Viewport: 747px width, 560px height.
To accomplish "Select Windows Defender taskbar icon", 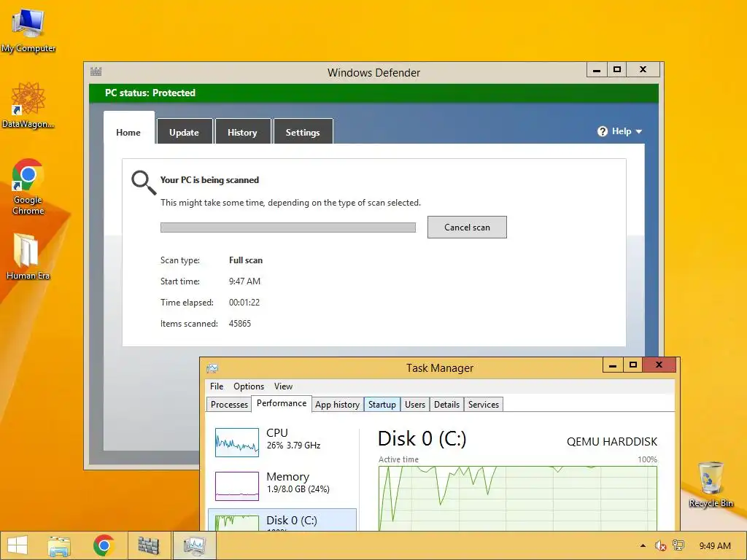I will (148, 545).
